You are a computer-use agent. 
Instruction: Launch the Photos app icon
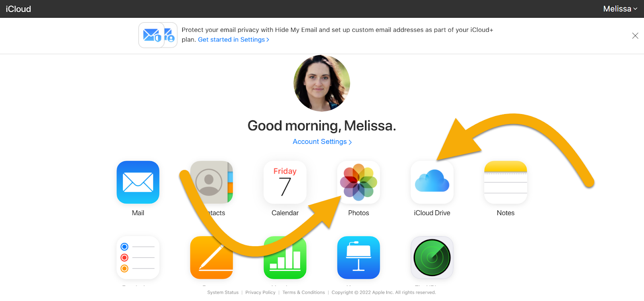(x=359, y=182)
